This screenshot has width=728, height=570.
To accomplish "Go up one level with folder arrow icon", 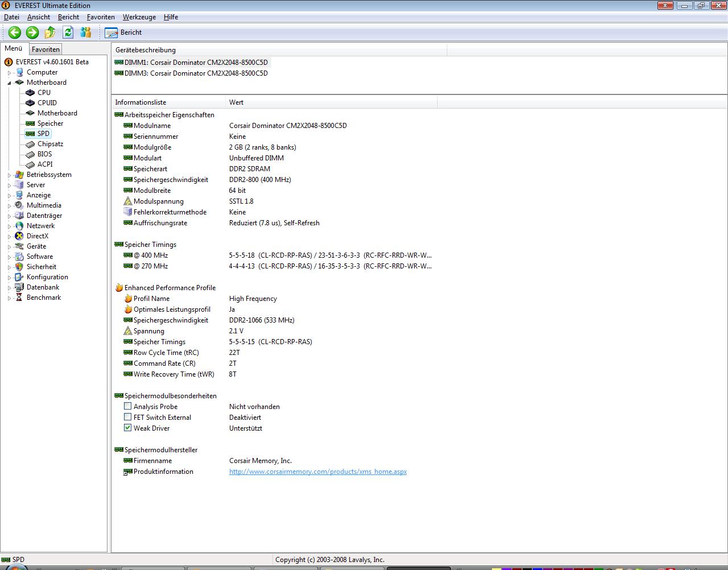I will point(50,32).
